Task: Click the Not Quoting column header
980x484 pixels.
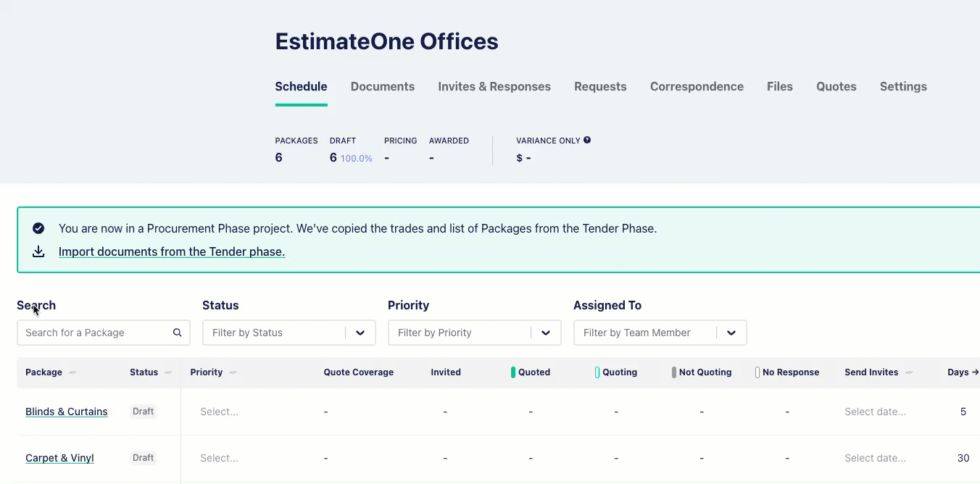Action: [x=702, y=372]
